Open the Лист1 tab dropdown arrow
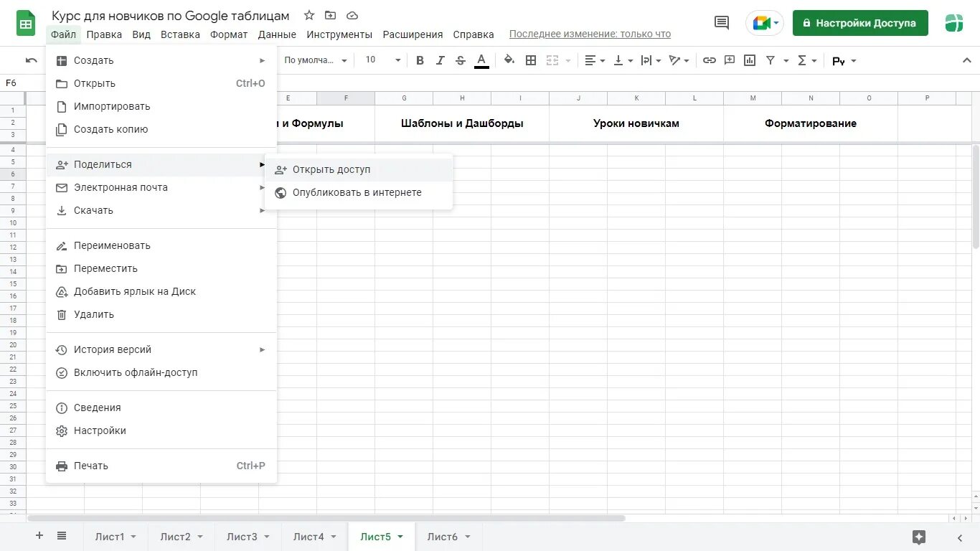The width and height of the screenshot is (980, 551). coord(133,537)
